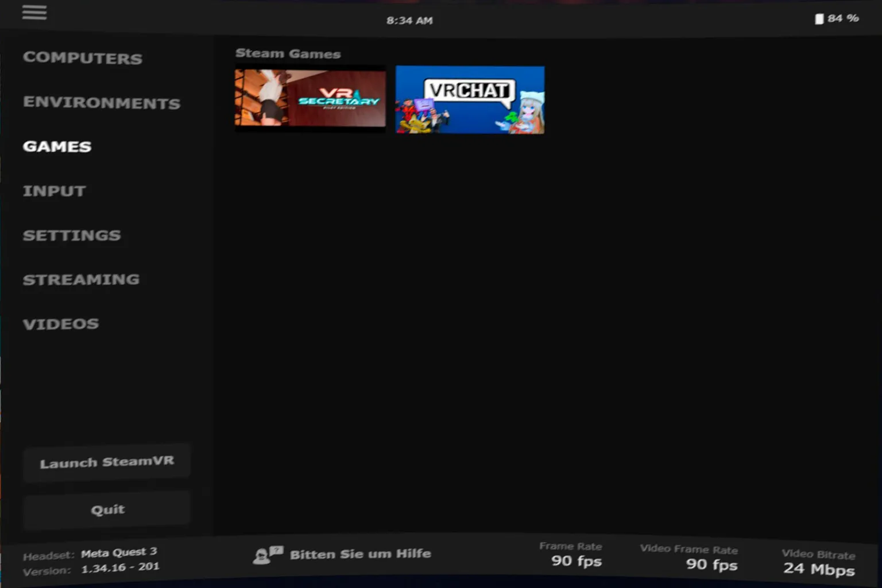Click the Launch SteamVR button

pyautogui.click(x=107, y=462)
